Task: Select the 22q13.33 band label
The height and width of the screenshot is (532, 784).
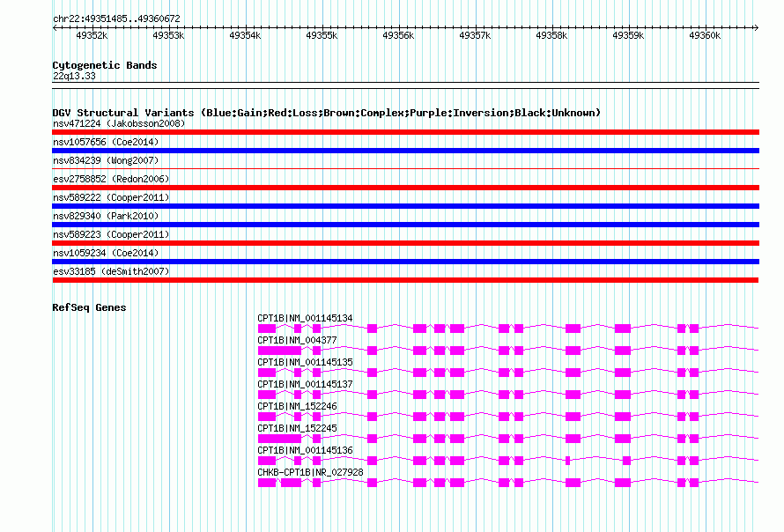Action: [74, 76]
